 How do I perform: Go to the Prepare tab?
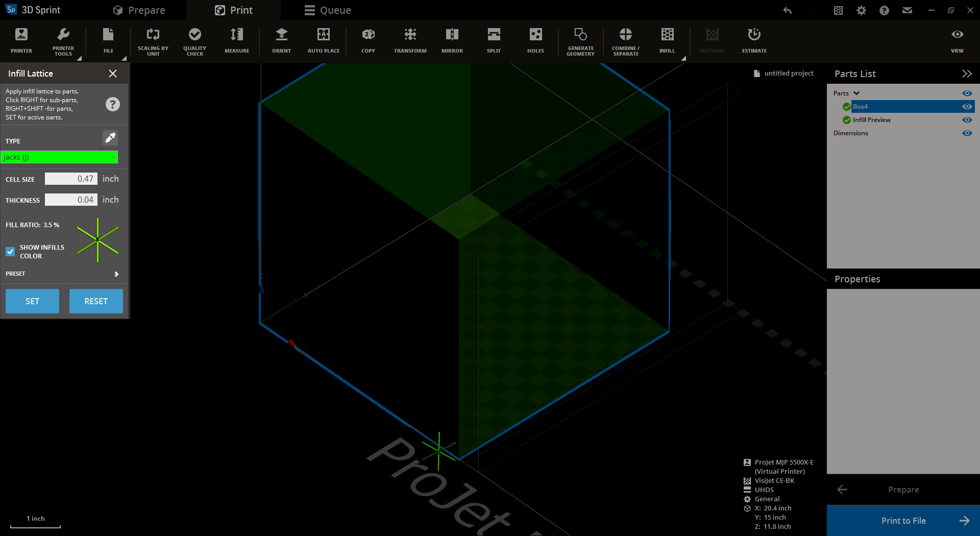139,10
